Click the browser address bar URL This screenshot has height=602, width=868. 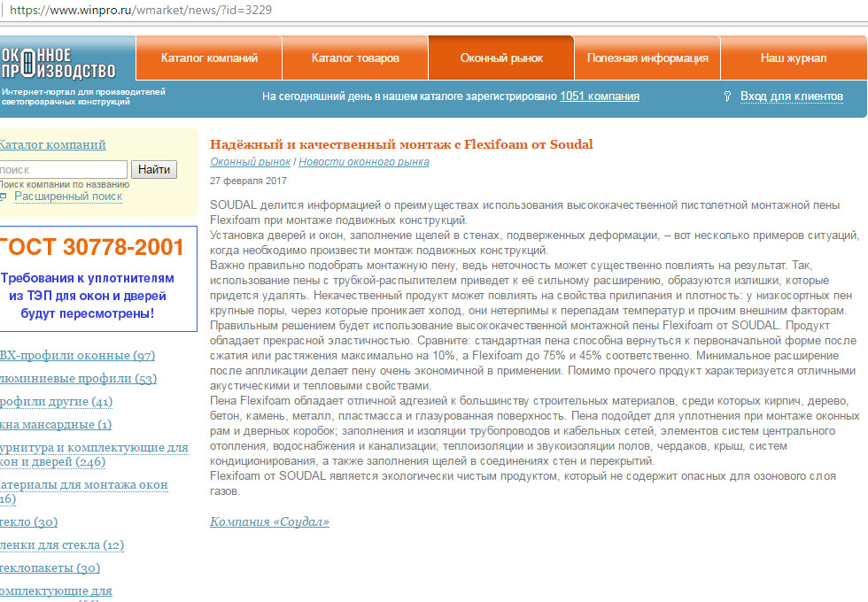pos(141,10)
